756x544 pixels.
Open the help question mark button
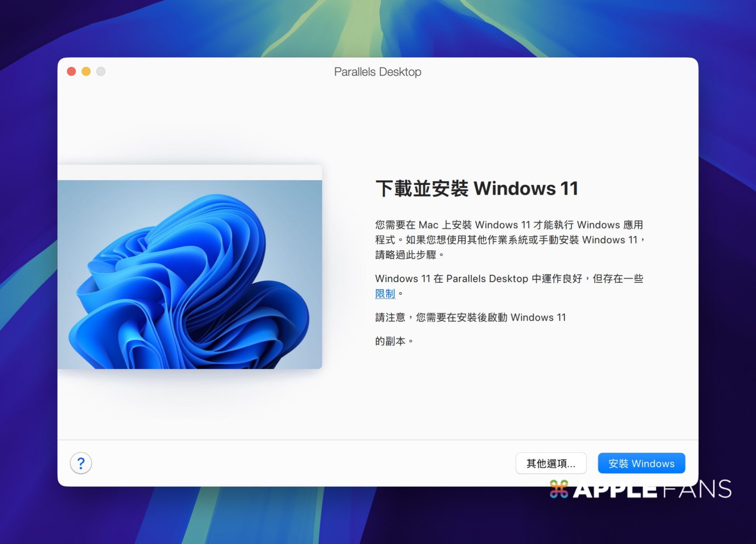(81, 463)
